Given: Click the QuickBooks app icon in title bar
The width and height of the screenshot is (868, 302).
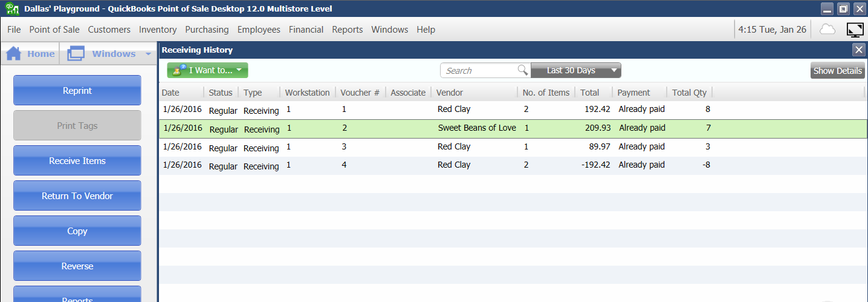Looking at the screenshot, I should pos(12,9).
